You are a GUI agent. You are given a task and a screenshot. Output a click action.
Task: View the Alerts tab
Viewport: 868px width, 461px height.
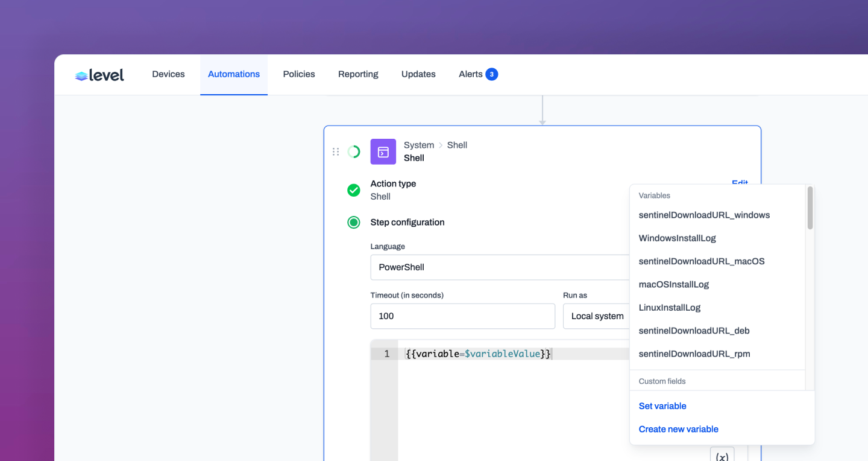[471, 74]
